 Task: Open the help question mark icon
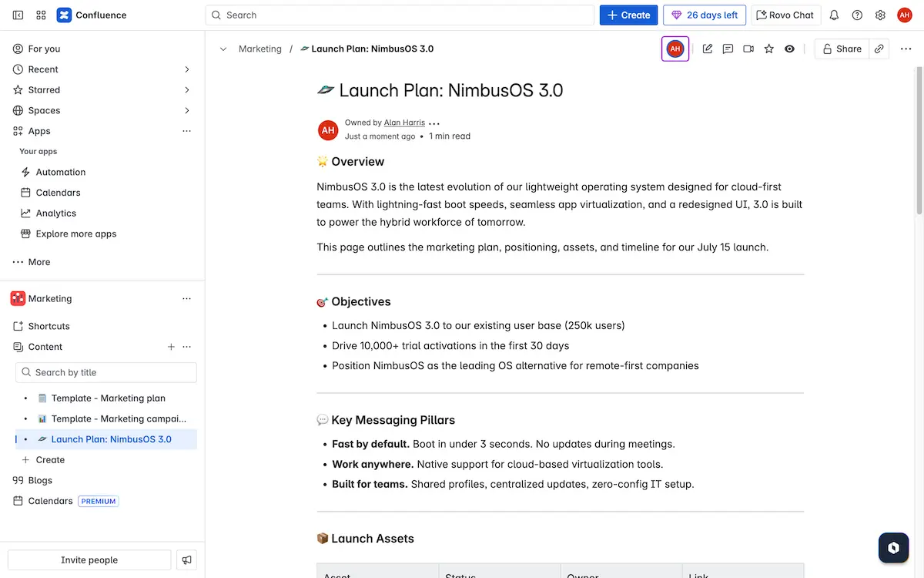(857, 15)
